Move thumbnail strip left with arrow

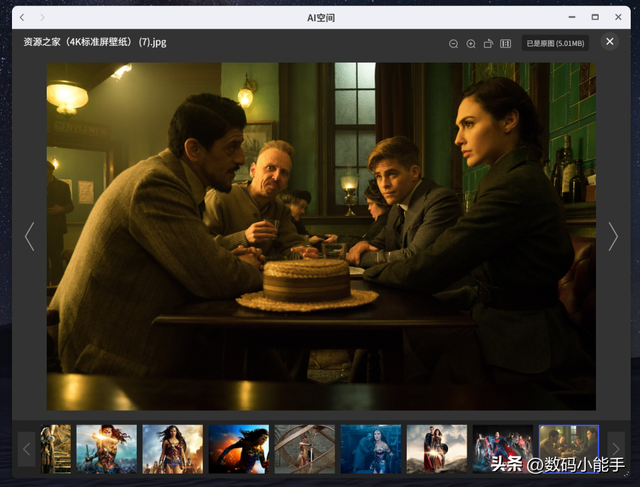coord(27,449)
